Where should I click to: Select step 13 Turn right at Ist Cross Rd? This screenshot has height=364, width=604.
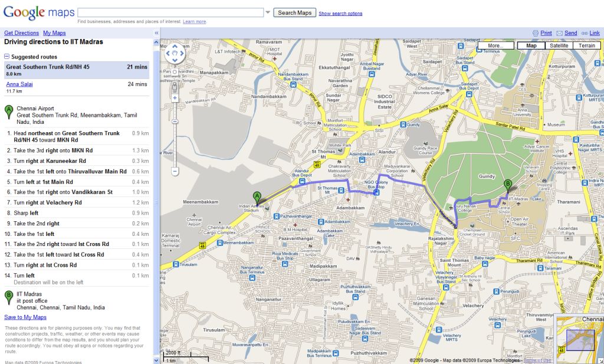click(x=77, y=265)
